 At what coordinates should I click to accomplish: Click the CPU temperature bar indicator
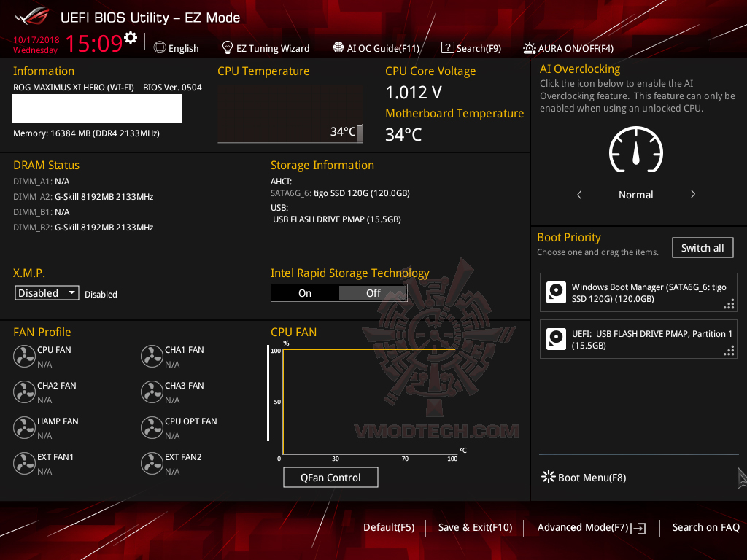pyautogui.click(x=360, y=134)
